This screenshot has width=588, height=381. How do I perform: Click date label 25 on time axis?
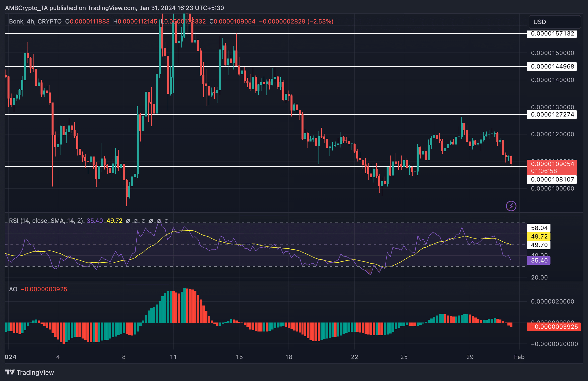[x=404, y=357]
